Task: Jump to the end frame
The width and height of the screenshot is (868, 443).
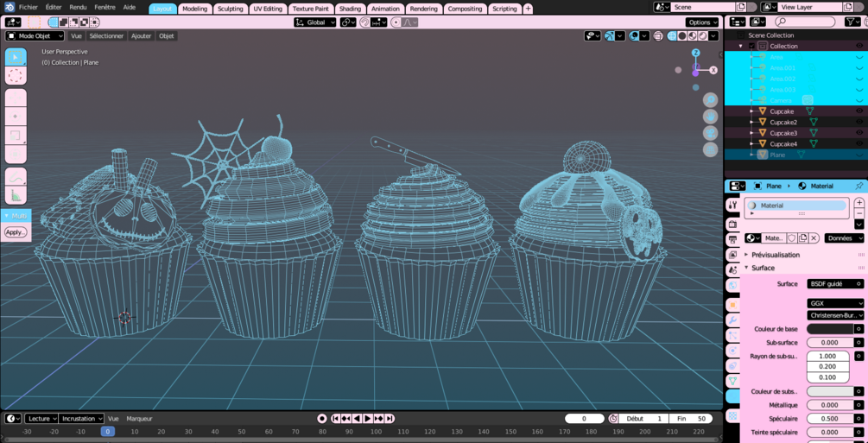Action: click(390, 419)
